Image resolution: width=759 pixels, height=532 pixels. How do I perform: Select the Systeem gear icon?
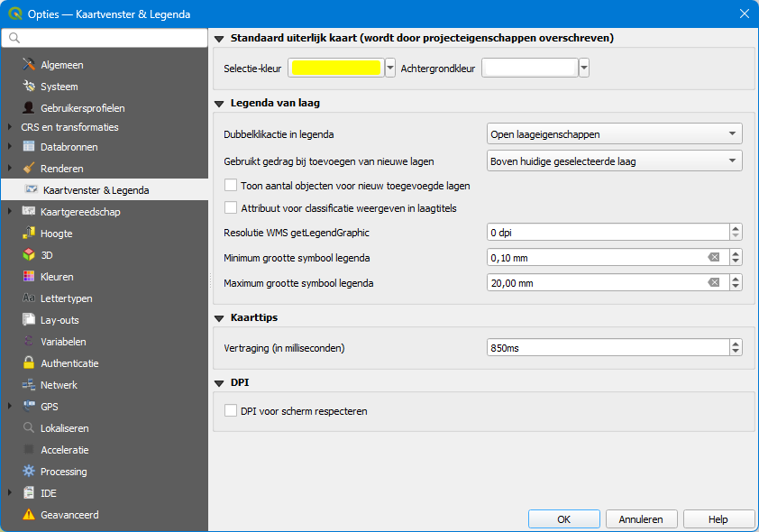point(29,87)
